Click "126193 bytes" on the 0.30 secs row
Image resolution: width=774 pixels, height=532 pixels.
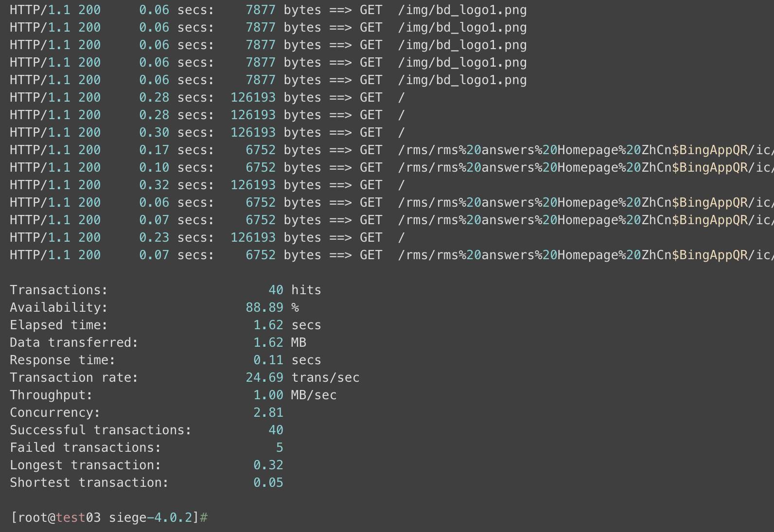coord(276,132)
